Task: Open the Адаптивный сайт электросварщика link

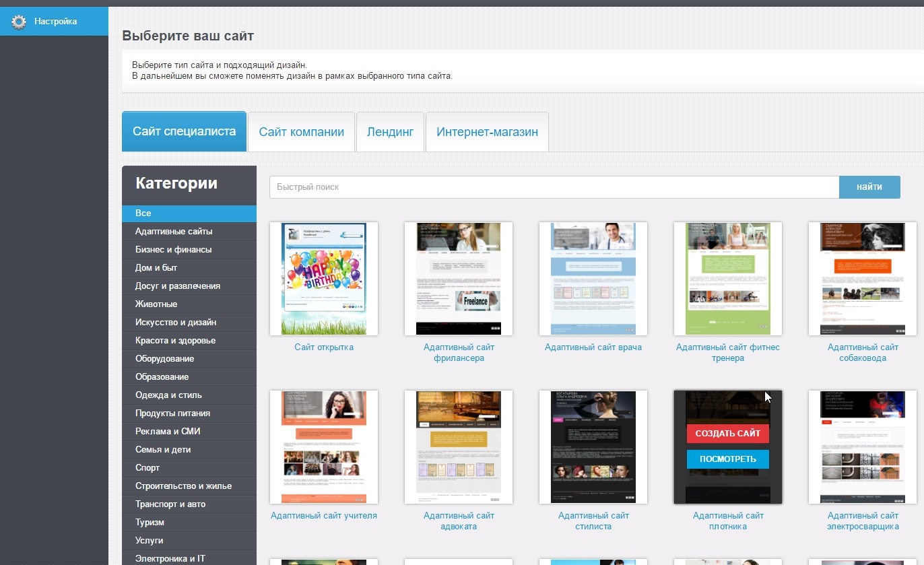Action: pos(863,521)
